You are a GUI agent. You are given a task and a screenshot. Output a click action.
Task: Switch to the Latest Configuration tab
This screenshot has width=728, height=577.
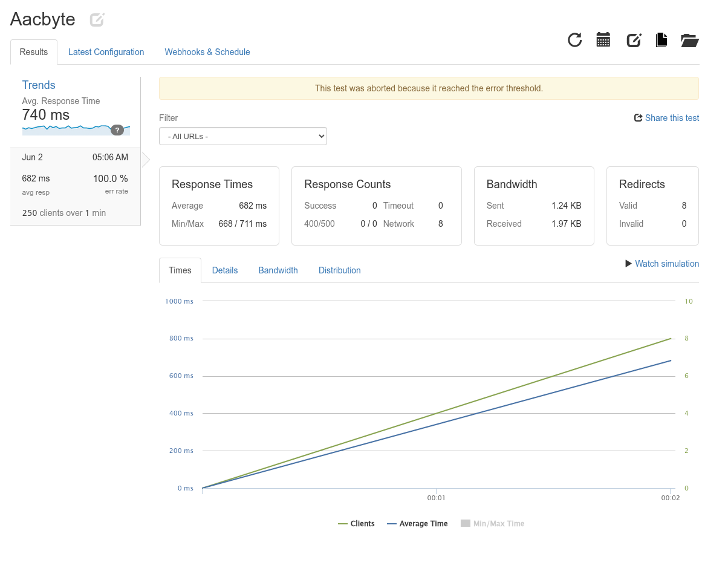pyautogui.click(x=106, y=52)
